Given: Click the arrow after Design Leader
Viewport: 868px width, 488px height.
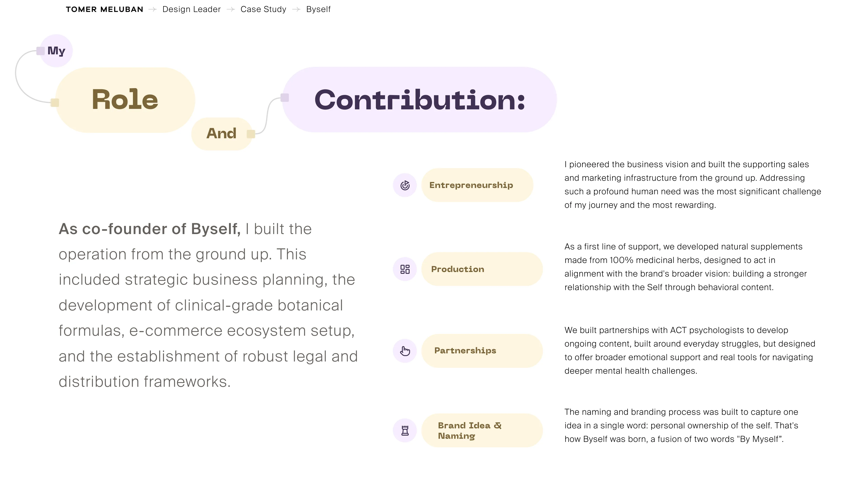Looking at the screenshot, I should (231, 9).
